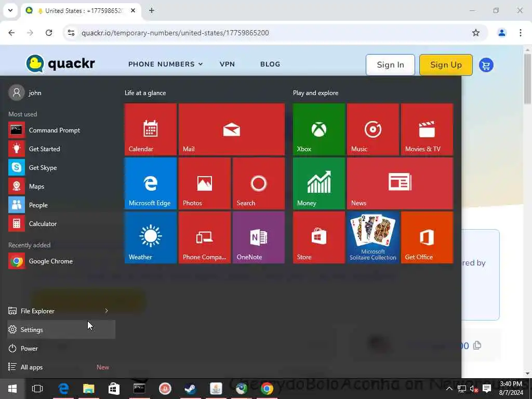Bookmark this page with the star
The width and height of the screenshot is (532, 399).
476,33
